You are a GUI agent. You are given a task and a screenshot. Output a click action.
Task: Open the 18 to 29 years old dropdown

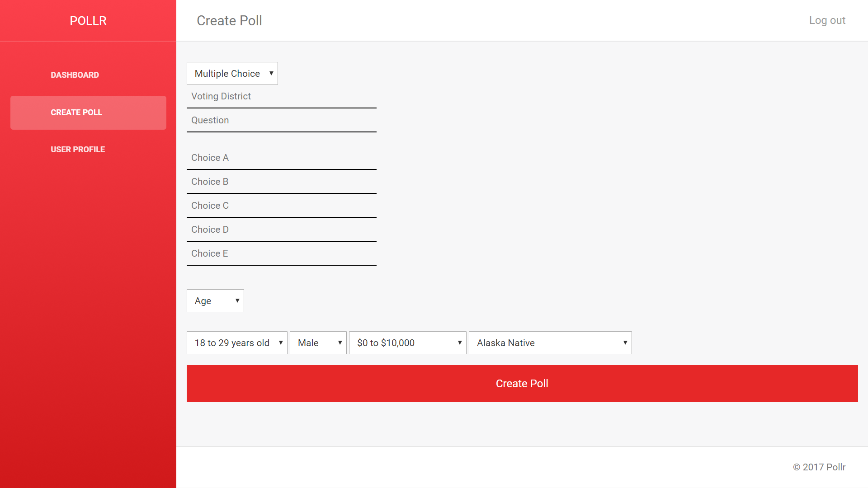[x=237, y=343]
